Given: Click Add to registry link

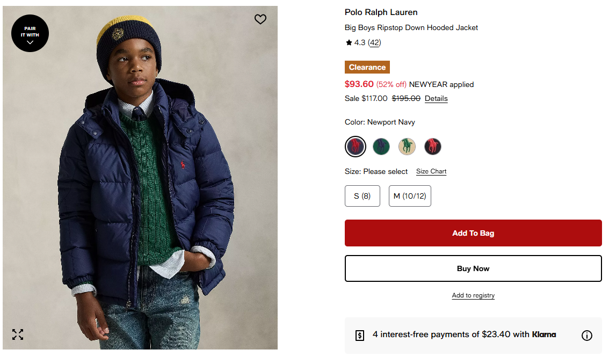Looking at the screenshot, I should click(x=473, y=296).
